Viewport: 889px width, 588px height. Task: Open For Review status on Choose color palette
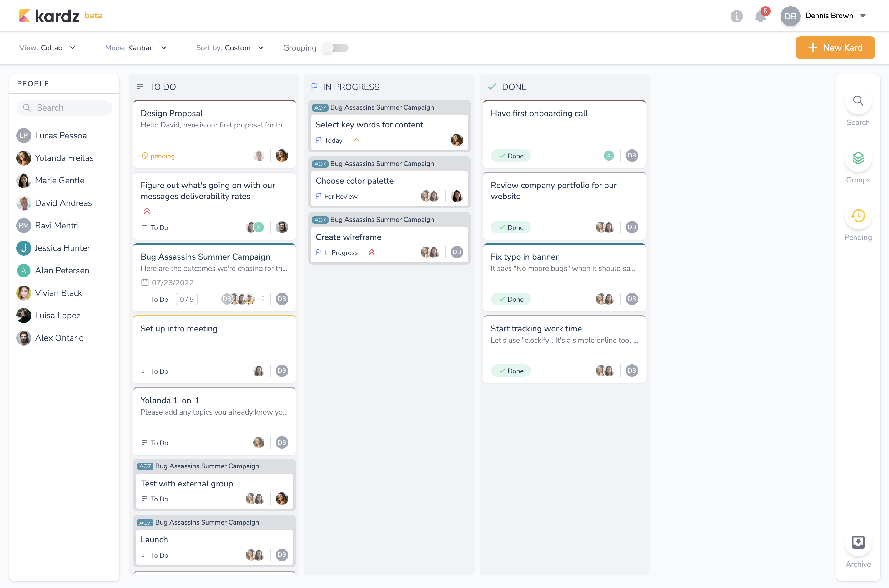(336, 196)
